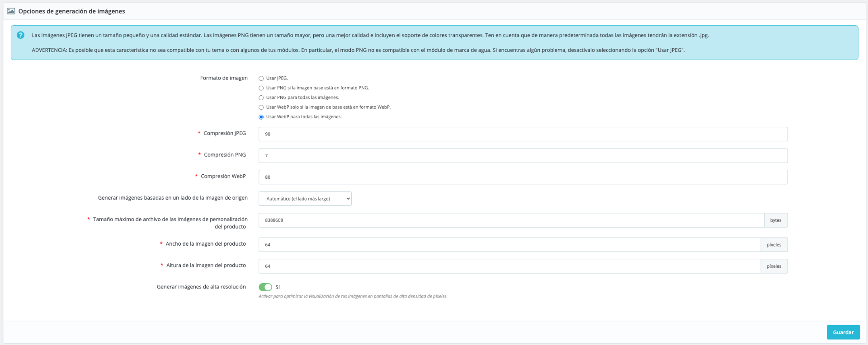868x345 pixels.
Task: Click 'Altura de la imagen del producto' label
Action: (206, 266)
